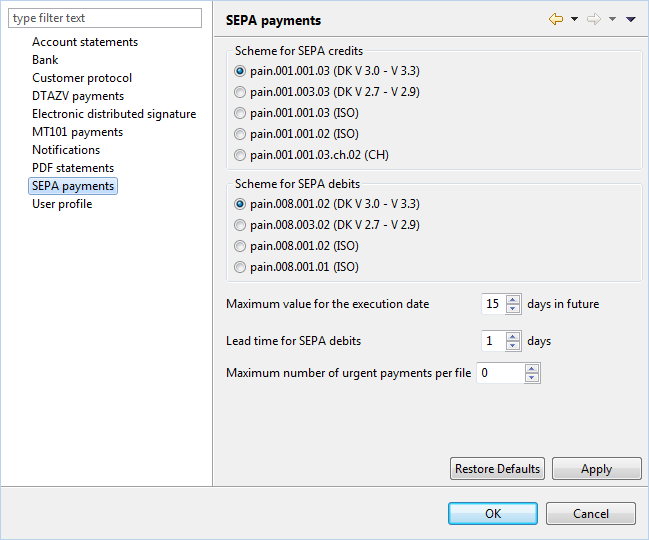Select pain.008.001.01 (ISO) debit scheme
This screenshot has height=540, width=649.
(296, 267)
